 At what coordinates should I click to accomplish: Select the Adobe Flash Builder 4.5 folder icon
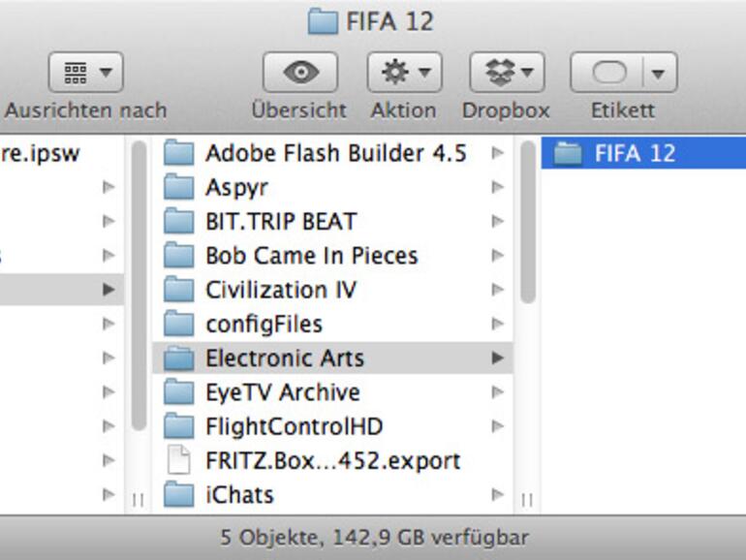click(179, 153)
